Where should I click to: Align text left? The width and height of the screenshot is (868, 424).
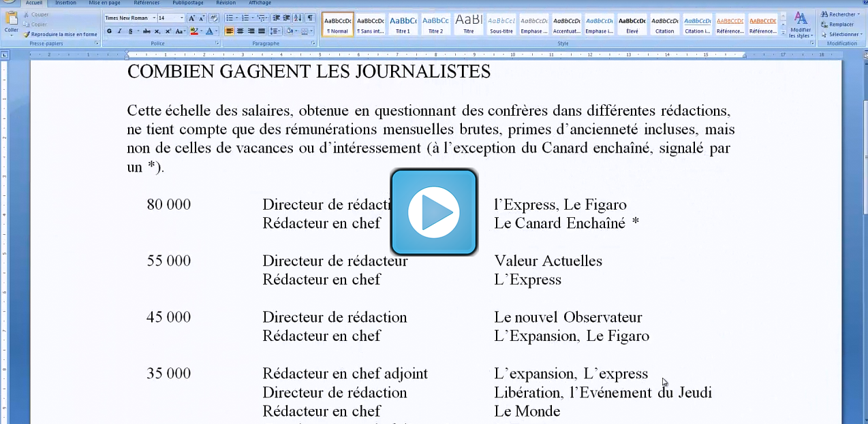pos(229,31)
